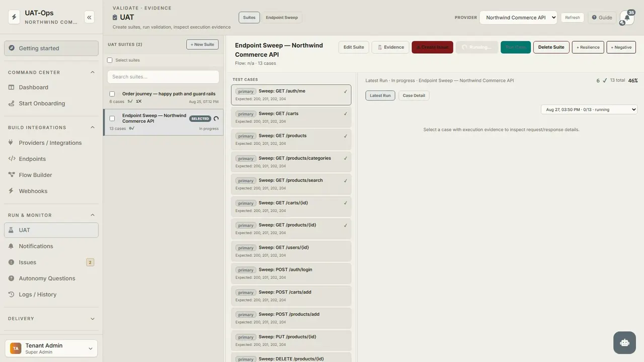Click the Dashboard icon in sidebar
The width and height of the screenshot is (644, 362).
[x=12, y=87]
